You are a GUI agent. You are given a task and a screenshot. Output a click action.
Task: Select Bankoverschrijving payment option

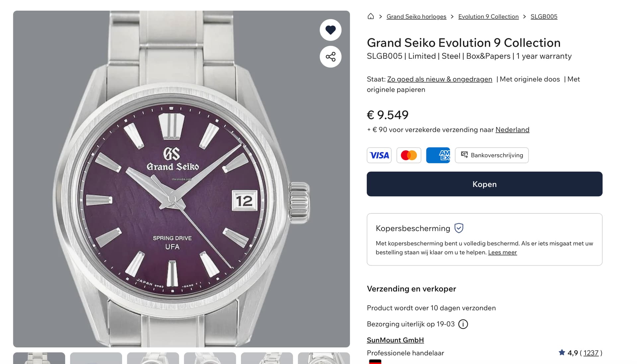(492, 155)
